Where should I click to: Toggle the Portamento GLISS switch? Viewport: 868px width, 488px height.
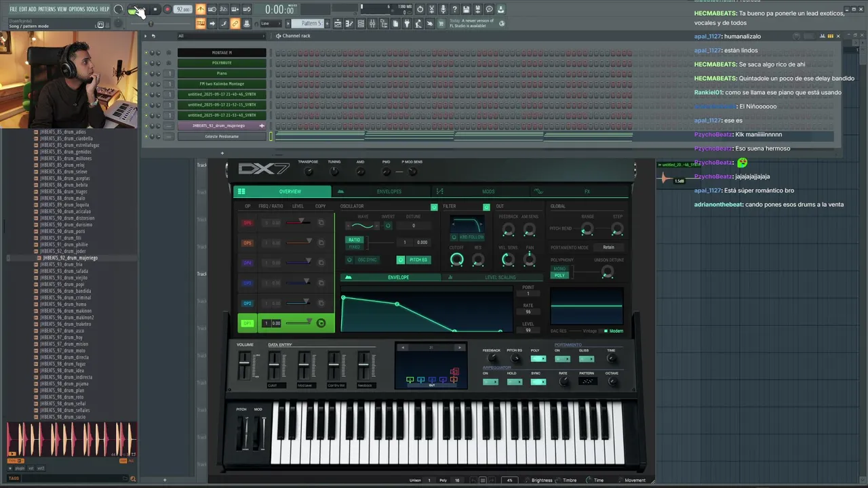click(x=587, y=359)
